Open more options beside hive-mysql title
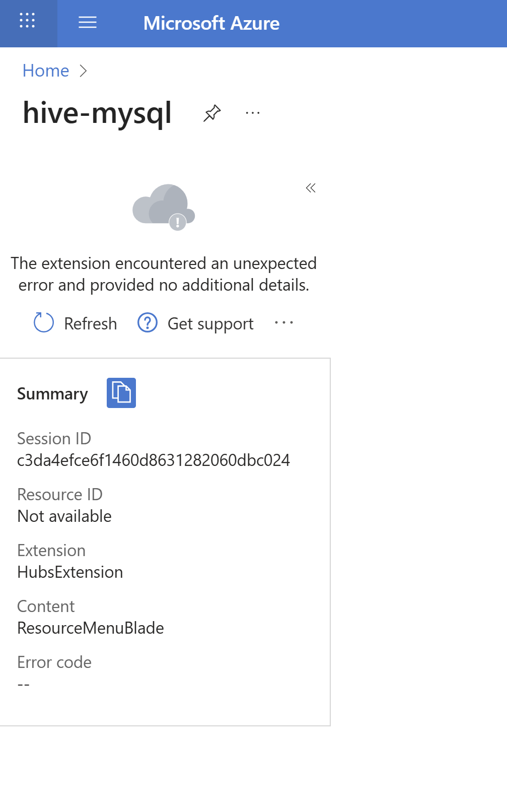 [x=253, y=113]
